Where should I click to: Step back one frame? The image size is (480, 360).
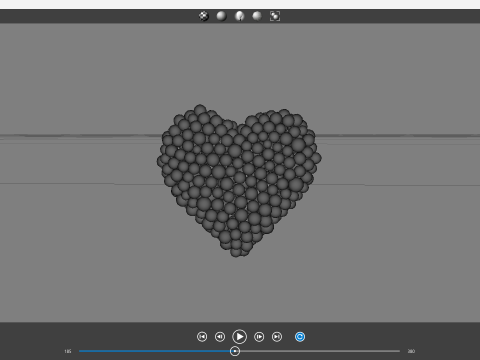pyautogui.click(x=220, y=337)
